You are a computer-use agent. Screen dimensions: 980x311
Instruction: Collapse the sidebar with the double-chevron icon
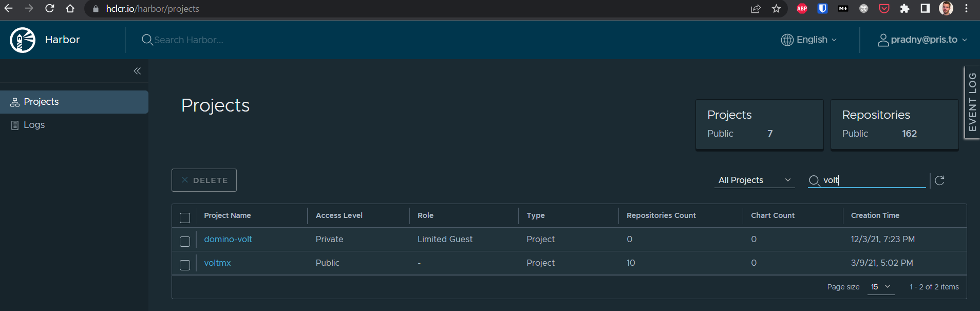(137, 71)
